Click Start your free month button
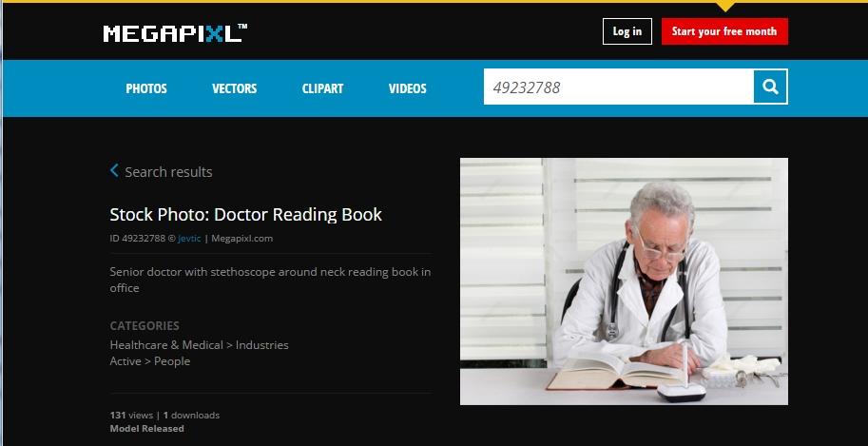 [x=724, y=31]
